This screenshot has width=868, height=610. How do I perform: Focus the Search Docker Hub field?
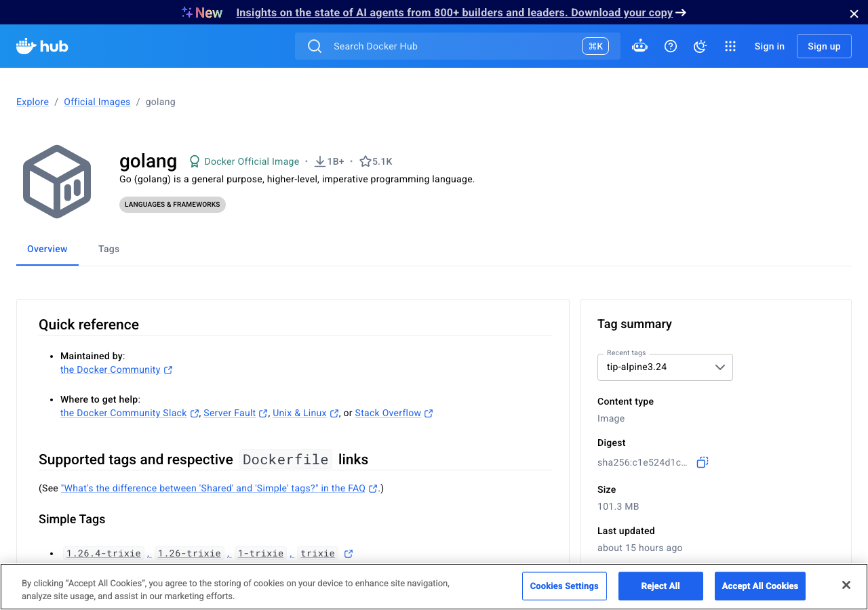[458, 46]
